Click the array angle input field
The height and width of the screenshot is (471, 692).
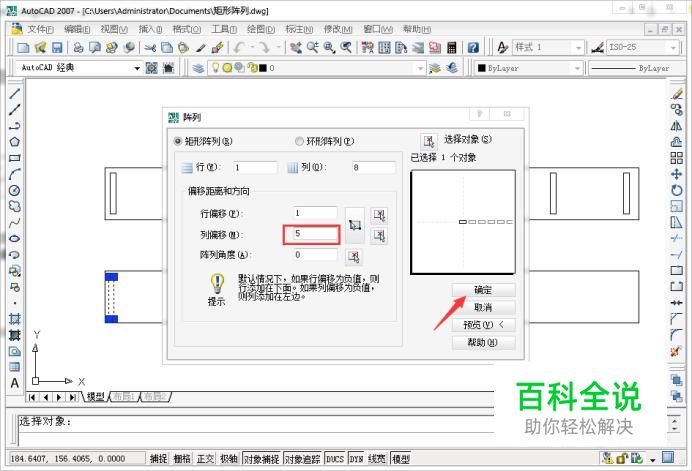(316, 255)
